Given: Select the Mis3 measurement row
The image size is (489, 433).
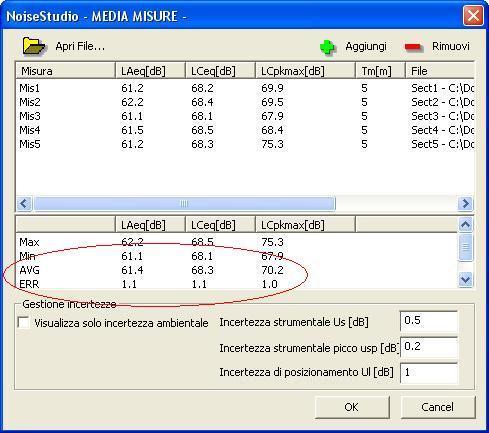Looking at the screenshot, I should pos(245,116).
